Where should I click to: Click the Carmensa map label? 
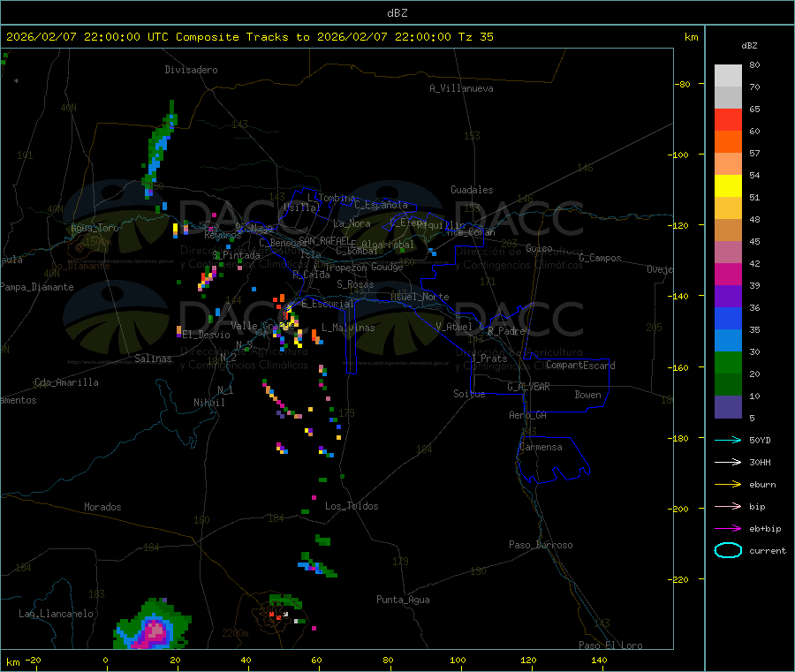coord(541,447)
